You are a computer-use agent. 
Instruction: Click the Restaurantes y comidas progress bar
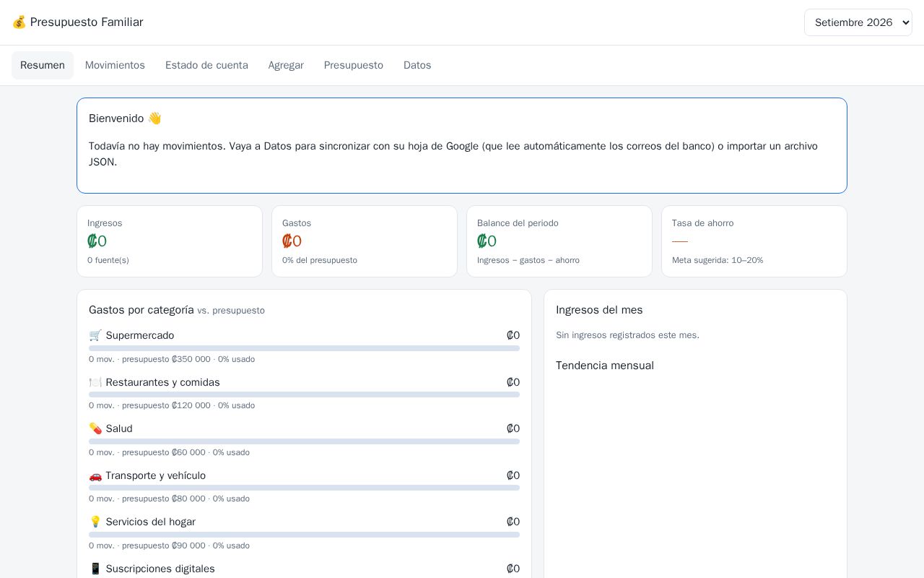[304, 394]
